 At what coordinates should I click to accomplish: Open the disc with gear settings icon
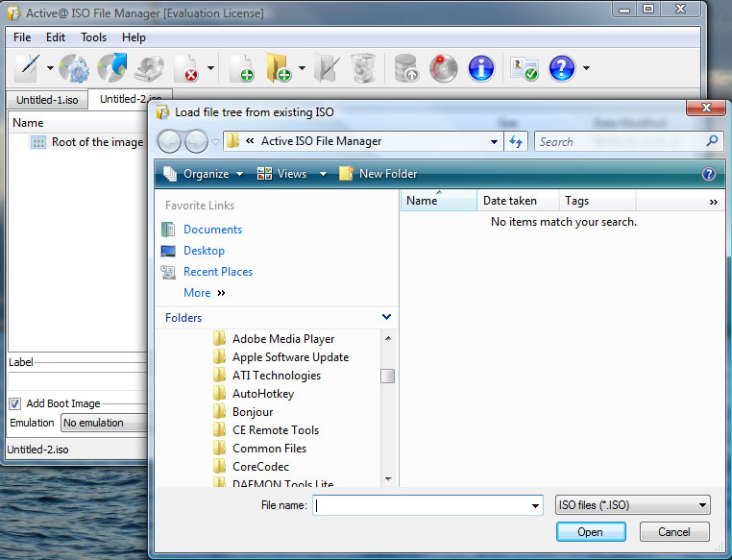pos(74,68)
